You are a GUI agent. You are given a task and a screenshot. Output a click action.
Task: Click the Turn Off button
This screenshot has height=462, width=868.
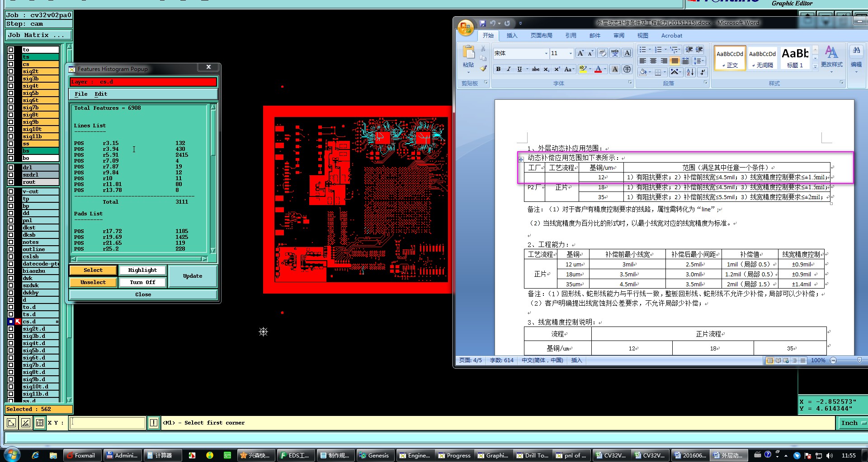(142, 282)
